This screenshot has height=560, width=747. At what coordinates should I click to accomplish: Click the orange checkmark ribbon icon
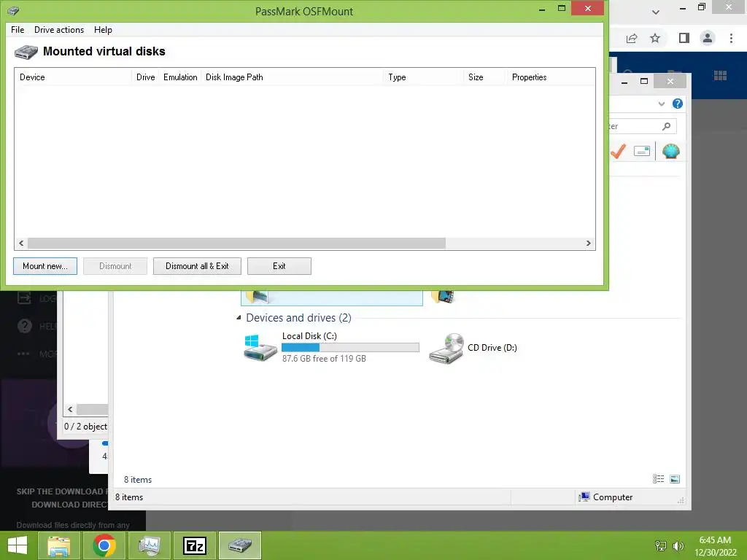619,152
